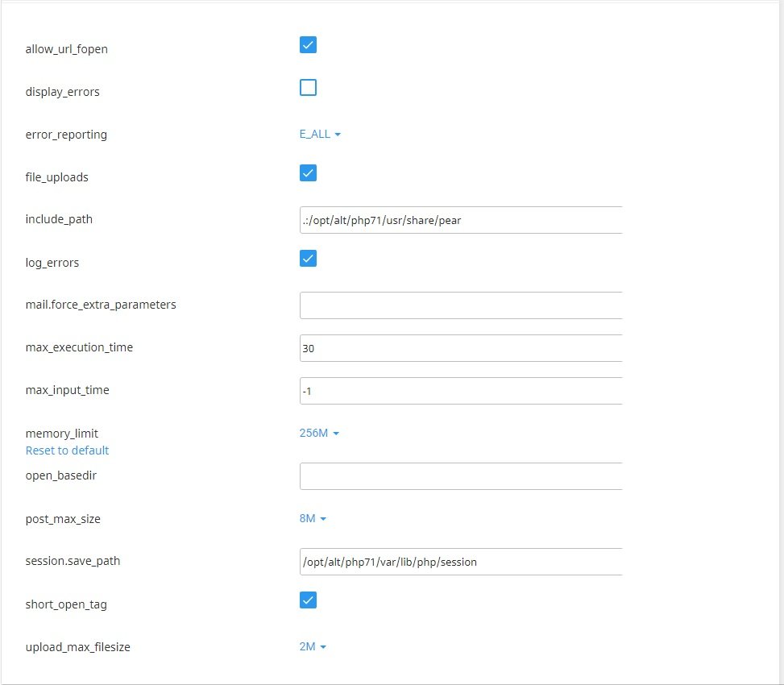The height and width of the screenshot is (685, 784).
Task: Click the session.save_path input field
Action: pos(461,562)
